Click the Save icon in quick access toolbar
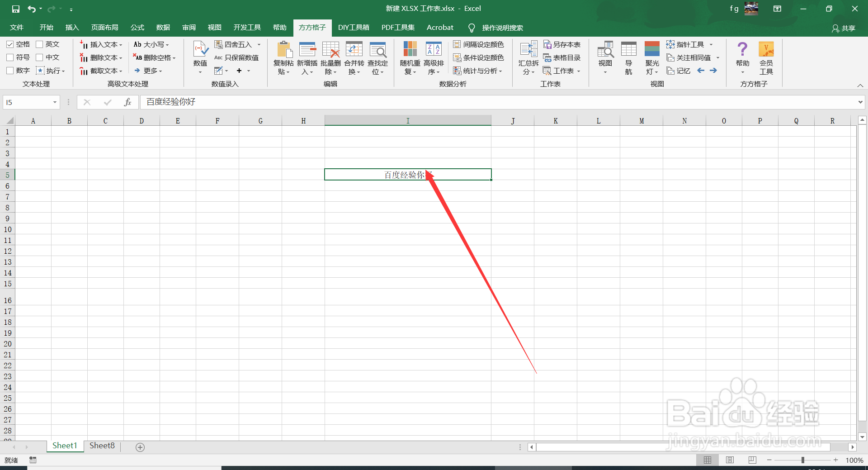 [16, 9]
